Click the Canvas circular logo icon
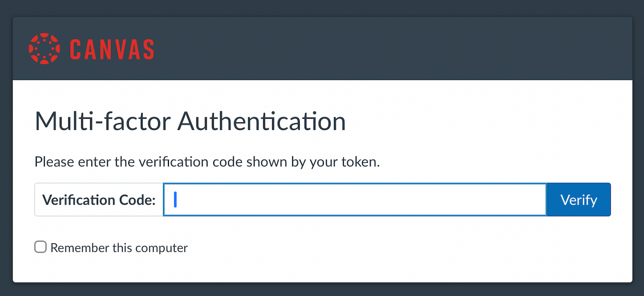The image size is (644, 296). (44, 49)
